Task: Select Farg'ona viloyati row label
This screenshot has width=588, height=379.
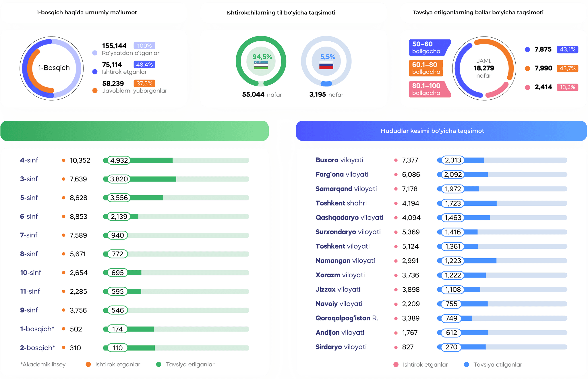Action: [342, 174]
